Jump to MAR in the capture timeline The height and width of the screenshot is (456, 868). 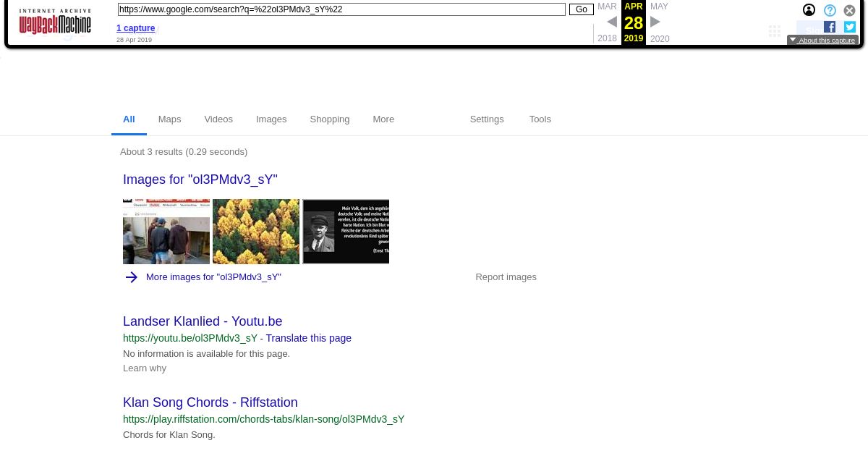tap(607, 7)
